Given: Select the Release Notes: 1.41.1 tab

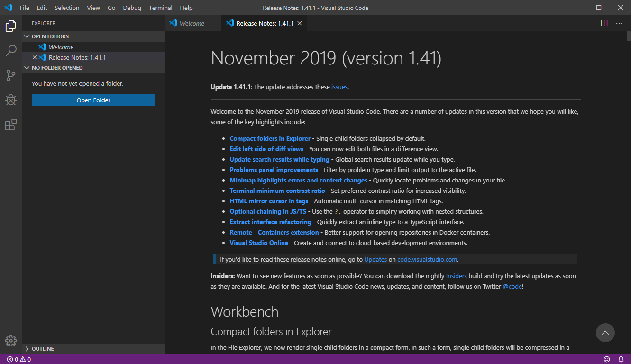Looking at the screenshot, I should [265, 23].
